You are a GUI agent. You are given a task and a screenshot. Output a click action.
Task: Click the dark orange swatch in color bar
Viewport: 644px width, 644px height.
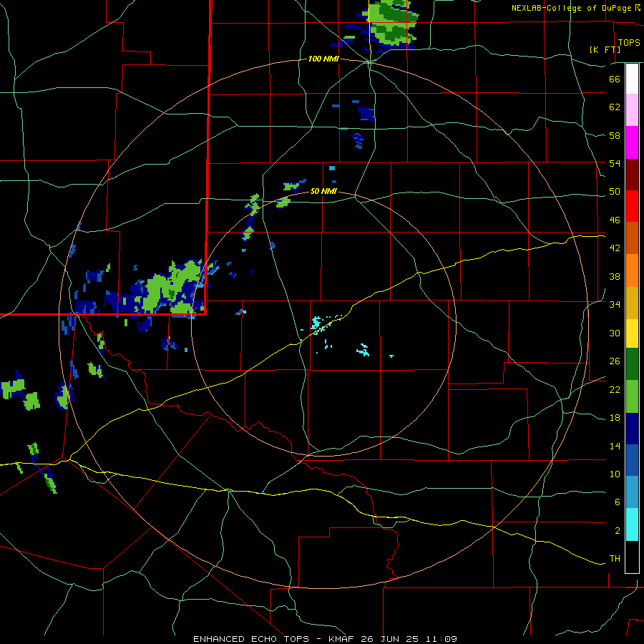pyautogui.click(x=632, y=238)
